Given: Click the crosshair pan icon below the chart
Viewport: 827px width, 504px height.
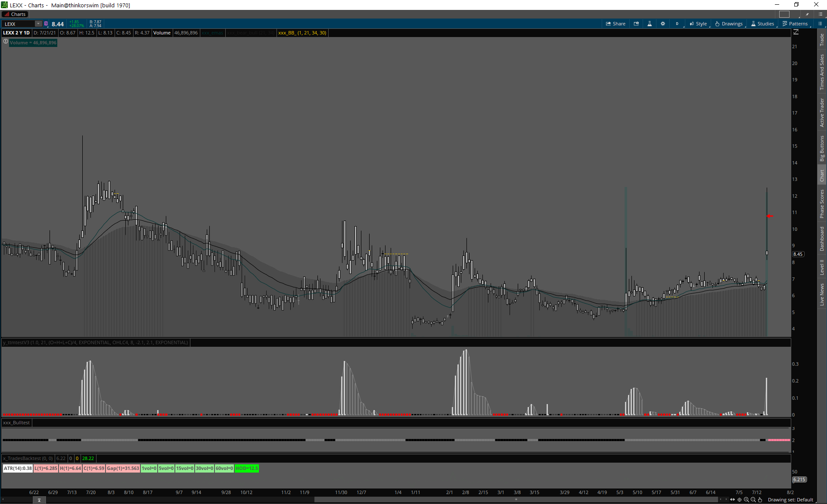Looking at the screenshot, I should (x=740, y=500).
